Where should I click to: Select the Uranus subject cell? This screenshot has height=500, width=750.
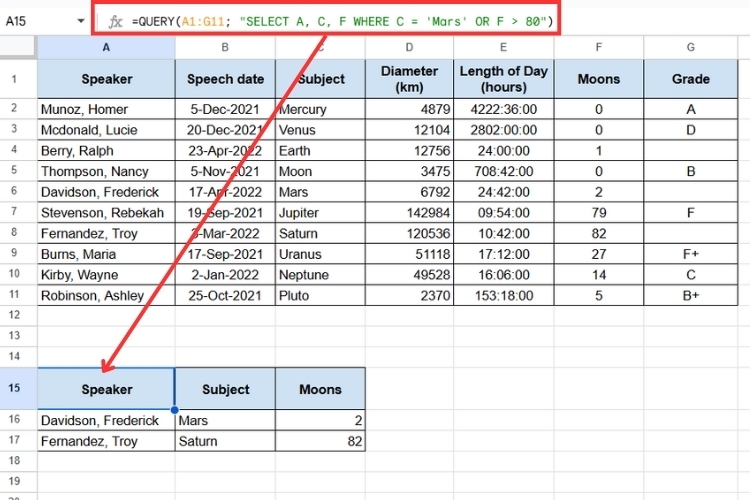tap(320, 254)
